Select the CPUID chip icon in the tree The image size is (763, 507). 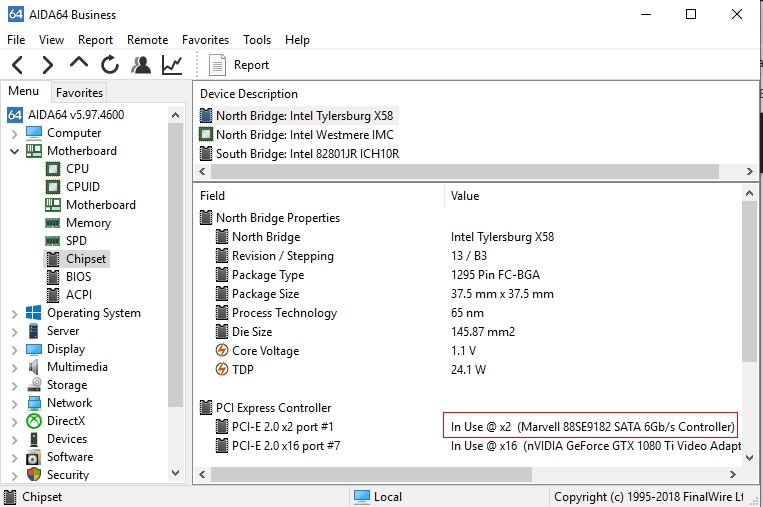[x=53, y=187]
